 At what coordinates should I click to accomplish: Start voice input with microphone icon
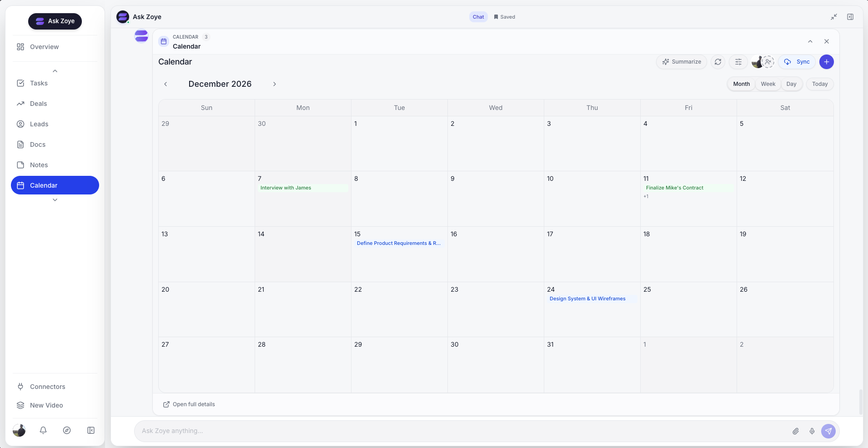[812, 431]
